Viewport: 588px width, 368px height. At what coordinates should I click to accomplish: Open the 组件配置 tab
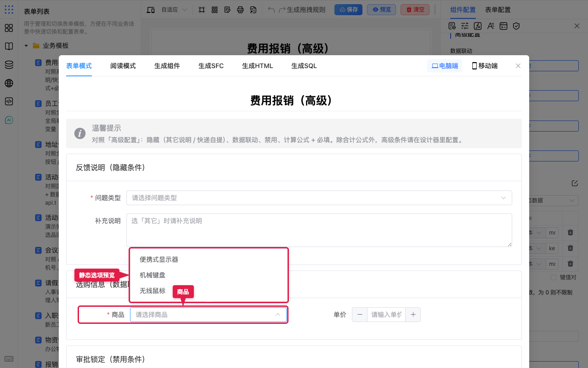(x=463, y=10)
